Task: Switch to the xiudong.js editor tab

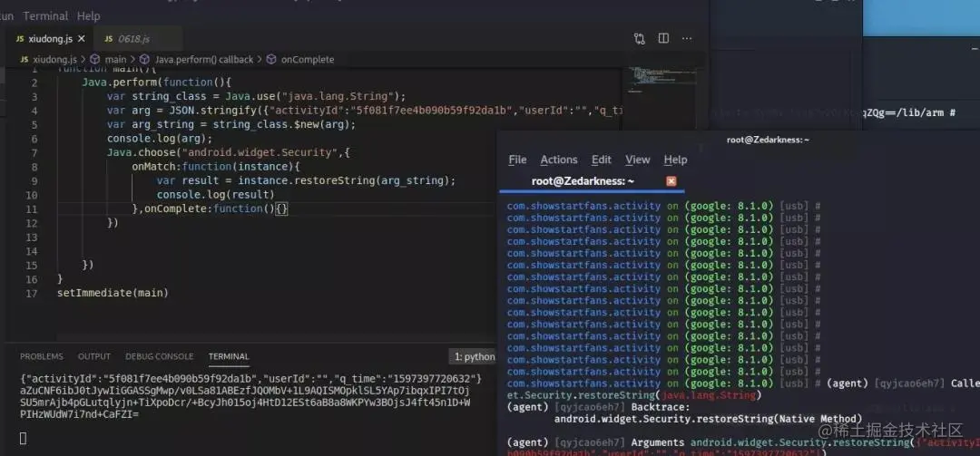Action: click(x=49, y=39)
